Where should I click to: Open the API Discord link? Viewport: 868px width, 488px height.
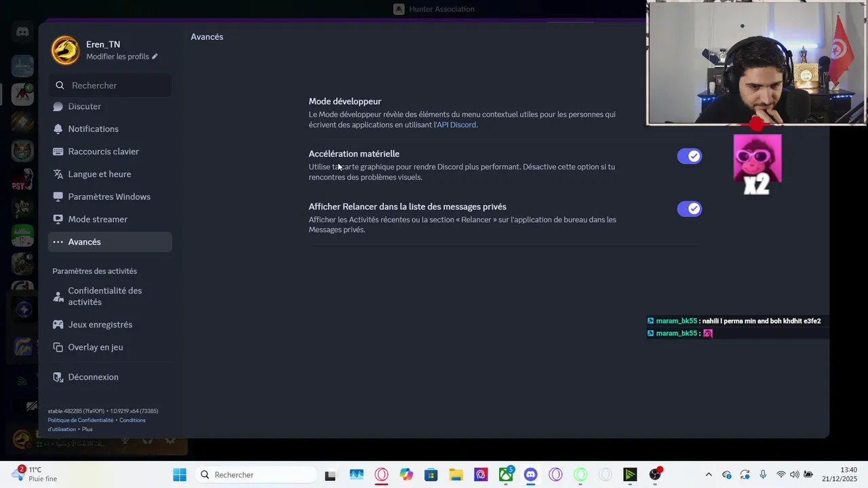456,125
